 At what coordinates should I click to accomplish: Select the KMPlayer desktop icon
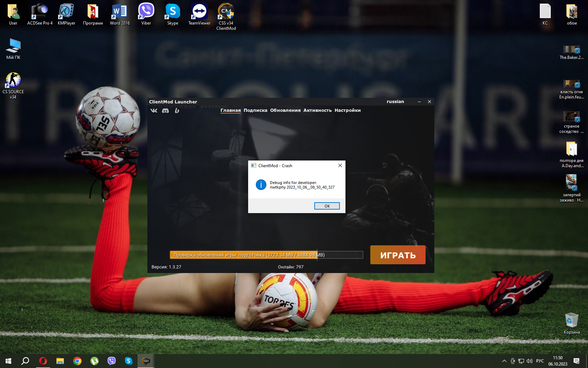66,14
